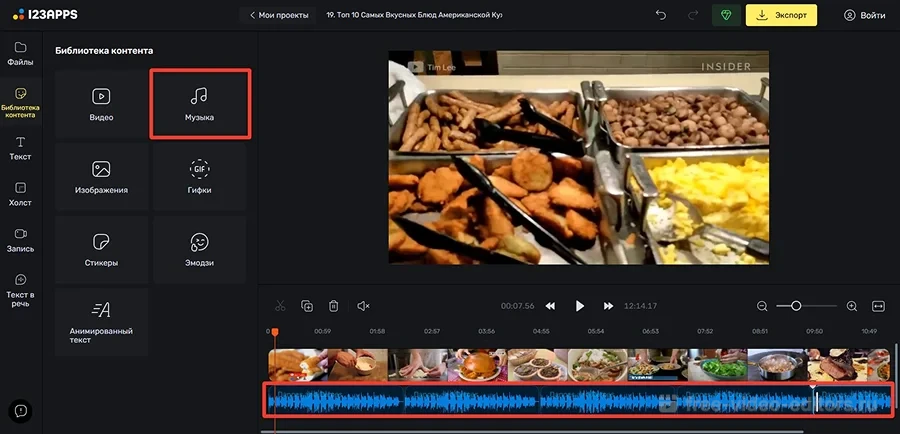Open Библиотека контента sidebar section
The image size is (900, 434).
(20, 103)
